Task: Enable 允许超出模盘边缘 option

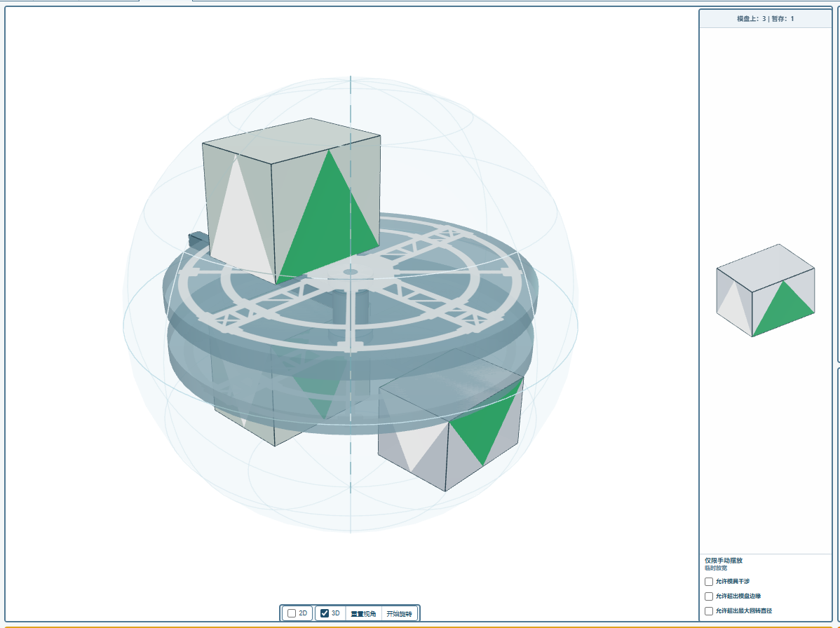Action: coord(709,596)
